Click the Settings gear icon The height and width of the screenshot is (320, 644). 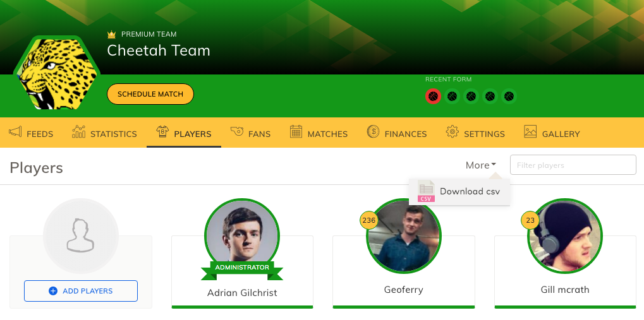click(x=453, y=132)
